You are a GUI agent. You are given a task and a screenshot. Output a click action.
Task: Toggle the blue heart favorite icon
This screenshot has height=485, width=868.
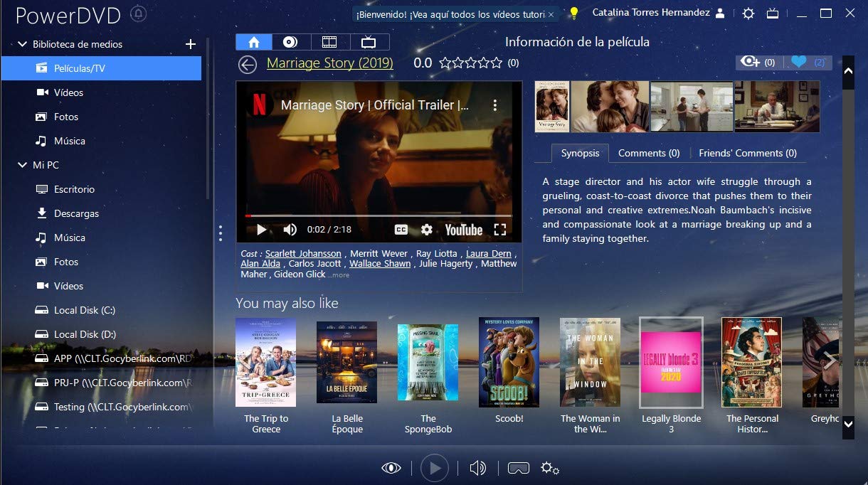(798, 62)
